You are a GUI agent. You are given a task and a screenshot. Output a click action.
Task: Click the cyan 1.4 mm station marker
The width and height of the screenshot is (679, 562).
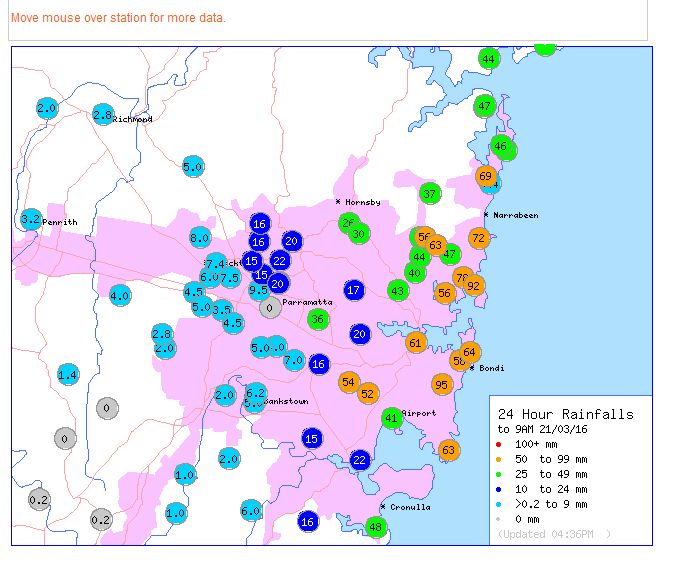(x=68, y=375)
